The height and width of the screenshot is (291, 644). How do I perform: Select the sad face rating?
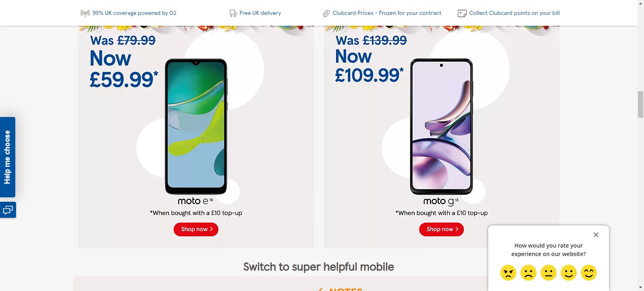click(528, 273)
